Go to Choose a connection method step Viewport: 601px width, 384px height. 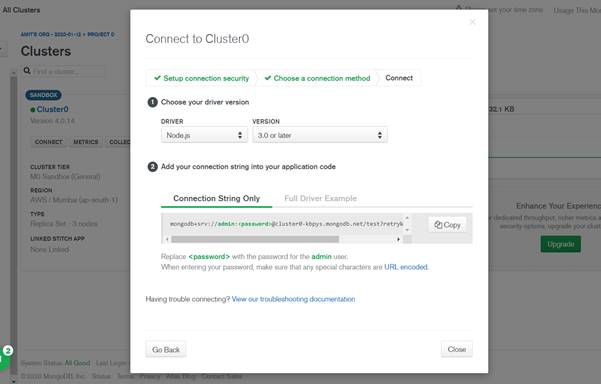coord(317,78)
